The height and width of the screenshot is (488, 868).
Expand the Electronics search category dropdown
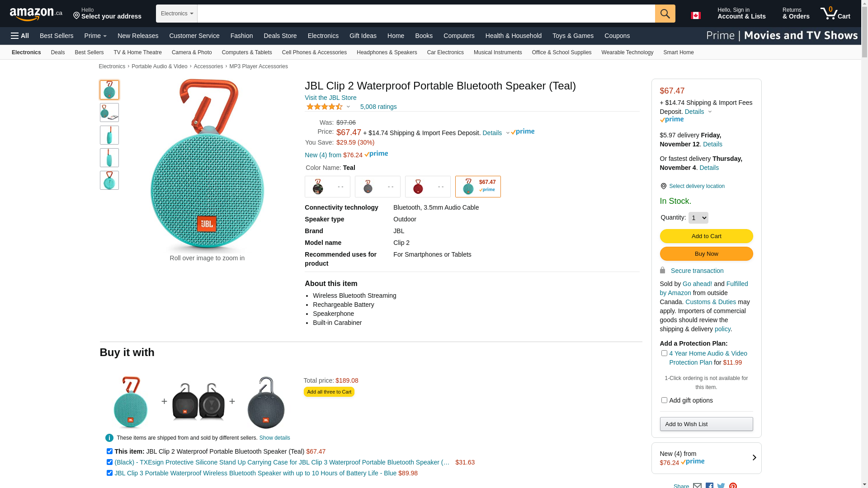[177, 14]
